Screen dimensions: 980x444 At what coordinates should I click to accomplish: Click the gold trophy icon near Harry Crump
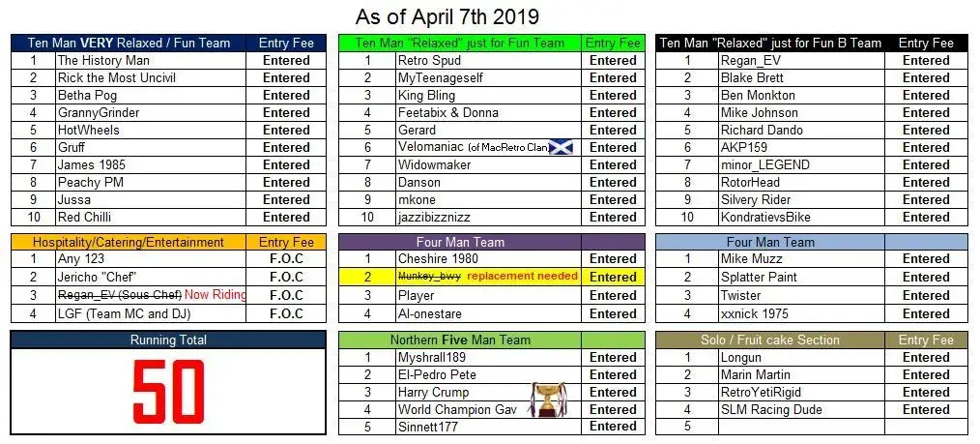pos(548,400)
